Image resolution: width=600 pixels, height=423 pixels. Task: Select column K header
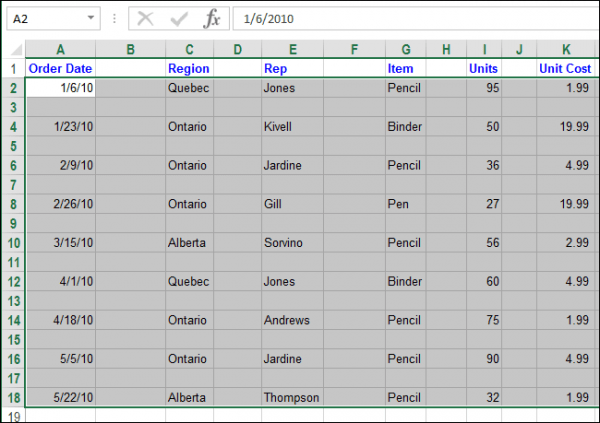coord(567,49)
